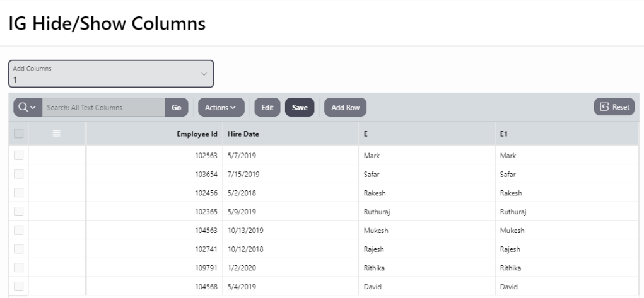Tick the checkbox beside employee 109791

pyautogui.click(x=18, y=268)
